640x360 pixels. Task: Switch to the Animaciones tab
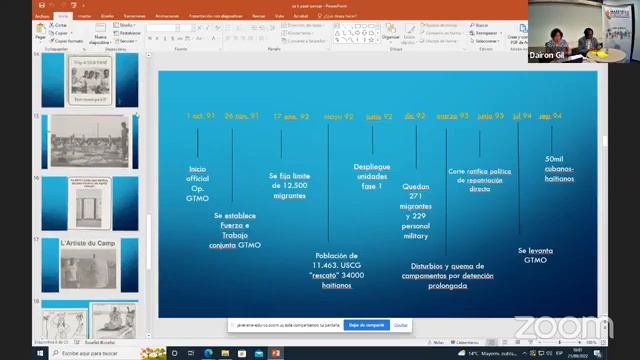tap(167, 16)
